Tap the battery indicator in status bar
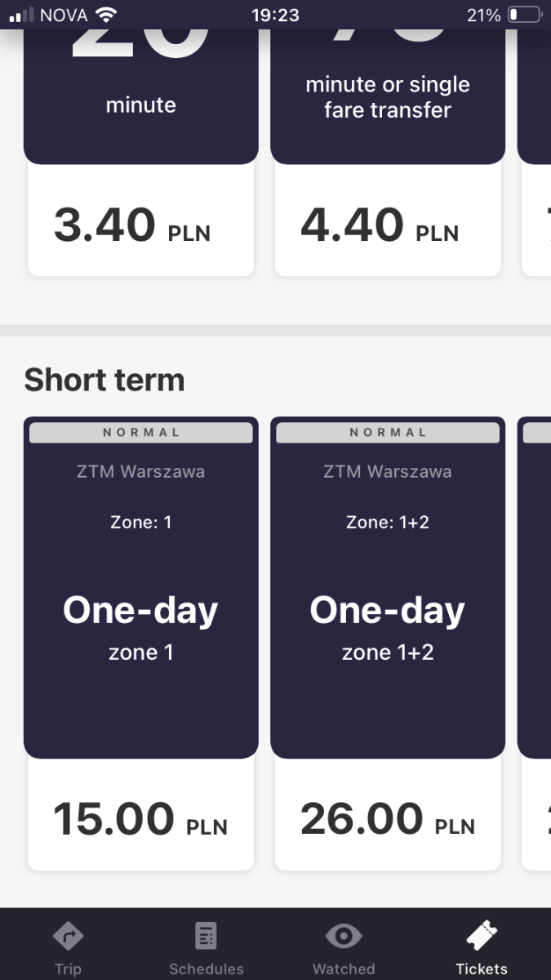The image size is (551, 980). point(524,15)
